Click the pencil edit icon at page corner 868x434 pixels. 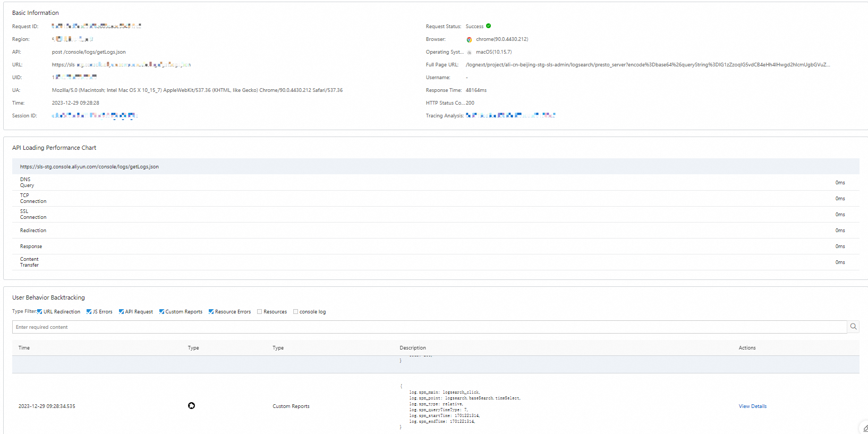(x=864, y=428)
